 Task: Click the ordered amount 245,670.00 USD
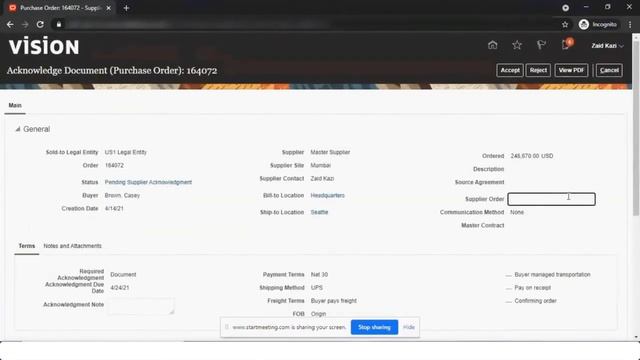532,156
